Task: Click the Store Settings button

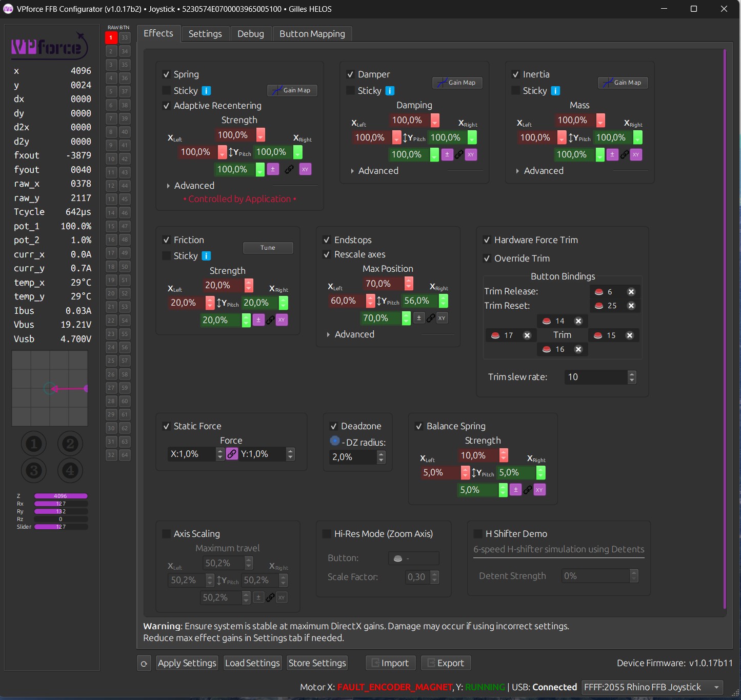Action: coord(317,663)
